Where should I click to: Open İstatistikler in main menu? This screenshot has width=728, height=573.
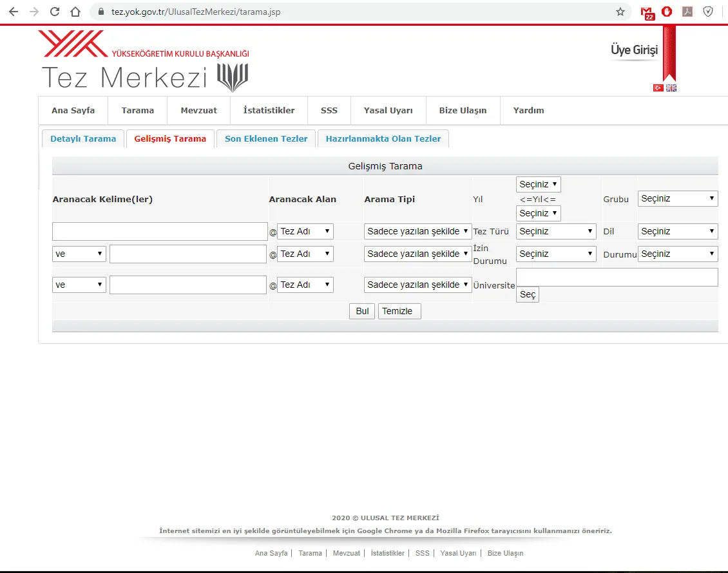(269, 111)
